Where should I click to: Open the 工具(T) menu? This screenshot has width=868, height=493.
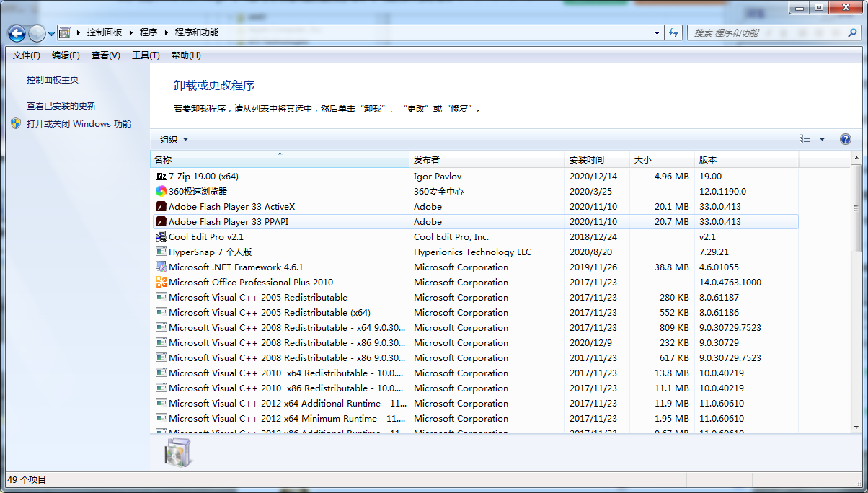point(145,55)
